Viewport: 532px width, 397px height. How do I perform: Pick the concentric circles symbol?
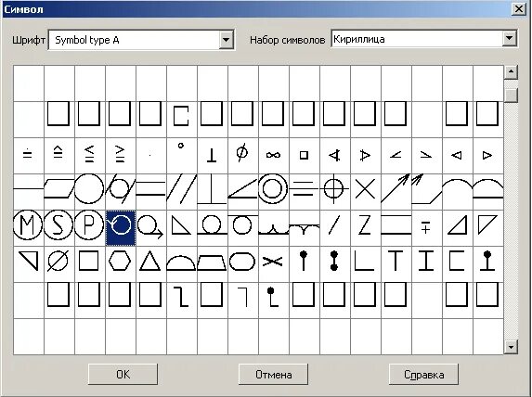tap(273, 189)
